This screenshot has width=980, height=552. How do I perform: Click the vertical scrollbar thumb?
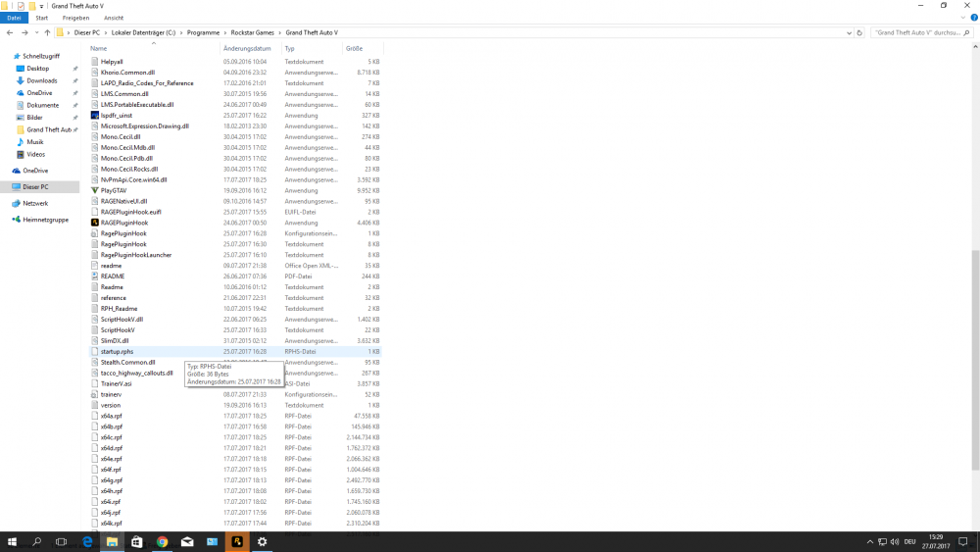pos(975,360)
